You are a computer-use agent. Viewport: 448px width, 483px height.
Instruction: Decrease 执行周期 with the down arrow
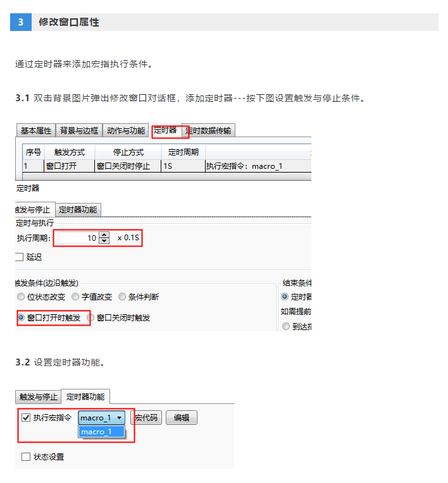(x=104, y=241)
